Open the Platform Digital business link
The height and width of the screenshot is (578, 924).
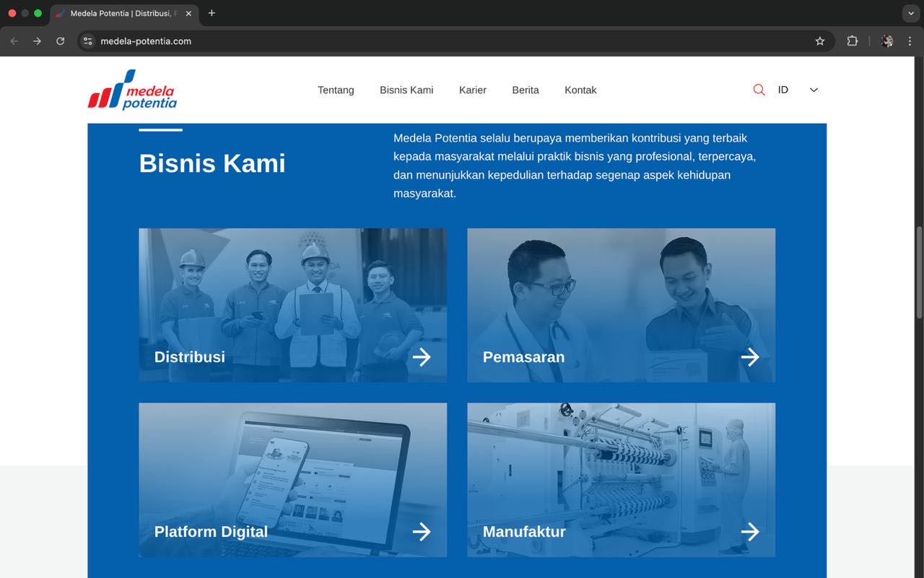tap(211, 532)
